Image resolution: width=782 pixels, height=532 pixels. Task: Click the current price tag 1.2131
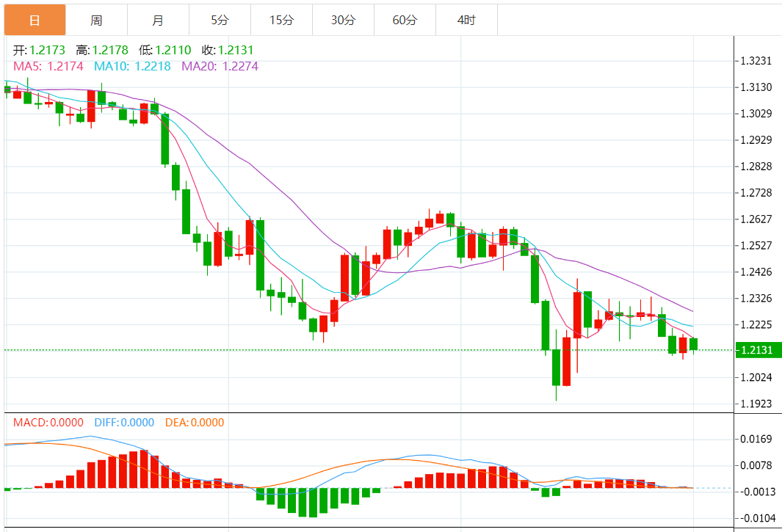click(759, 349)
